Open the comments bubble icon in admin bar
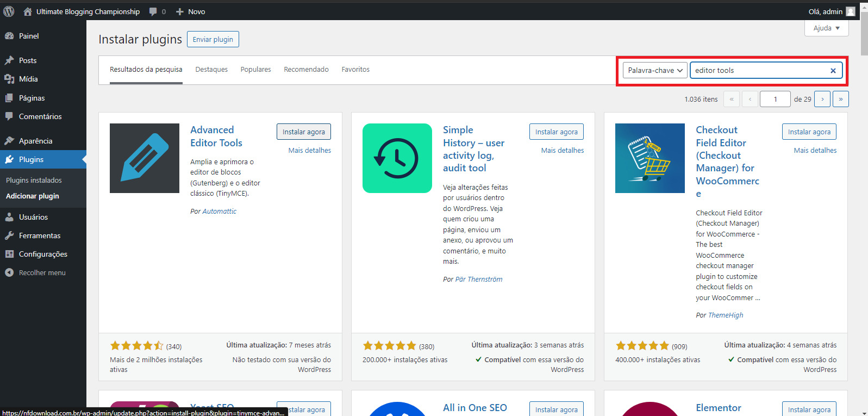 click(x=153, y=11)
